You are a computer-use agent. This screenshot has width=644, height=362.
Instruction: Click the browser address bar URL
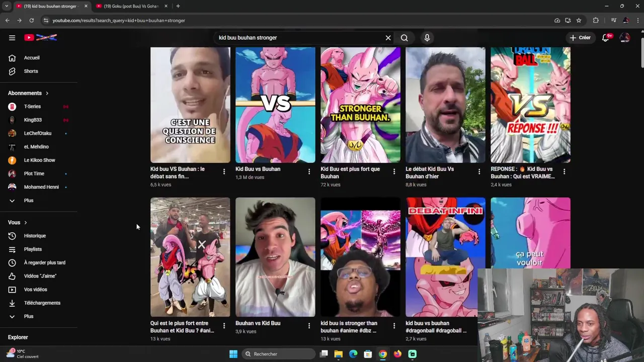coord(119,21)
